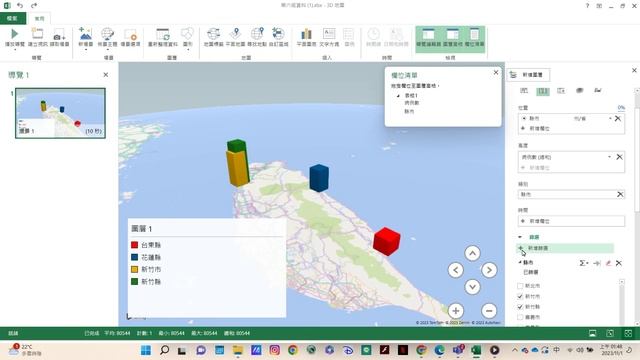
Task: Open the filter sigma aggregation dropdown
Action: (x=584, y=263)
